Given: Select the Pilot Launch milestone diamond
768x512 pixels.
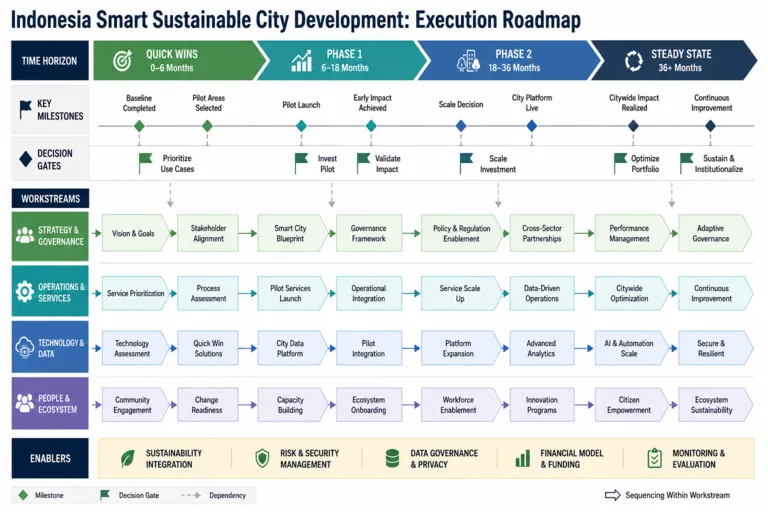Looking at the screenshot, I should [x=301, y=126].
